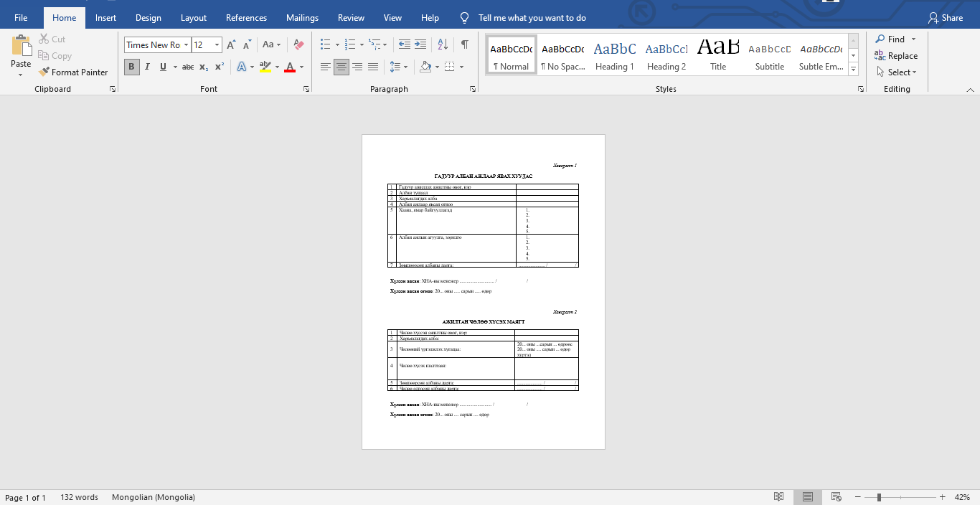Open the font name dropdown
Viewport: 980px width, 505px height.
click(x=186, y=45)
